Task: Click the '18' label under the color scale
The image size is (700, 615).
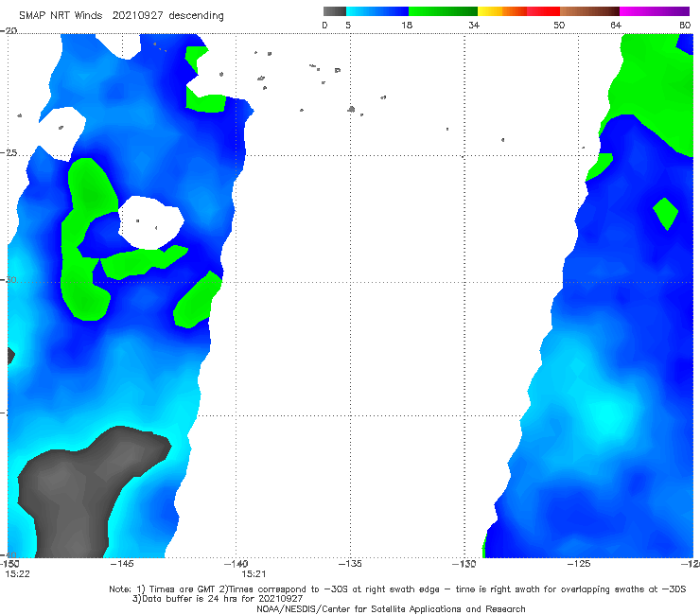Action: tap(407, 25)
